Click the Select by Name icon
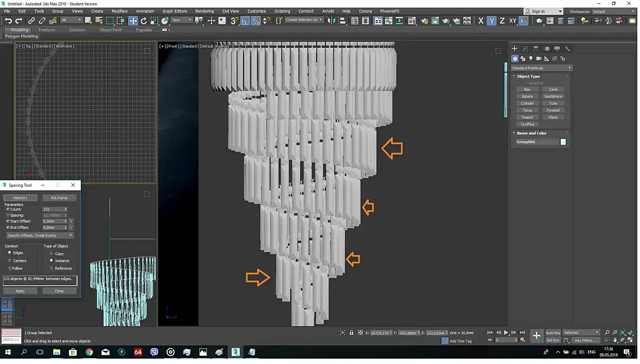 [x=99, y=21]
